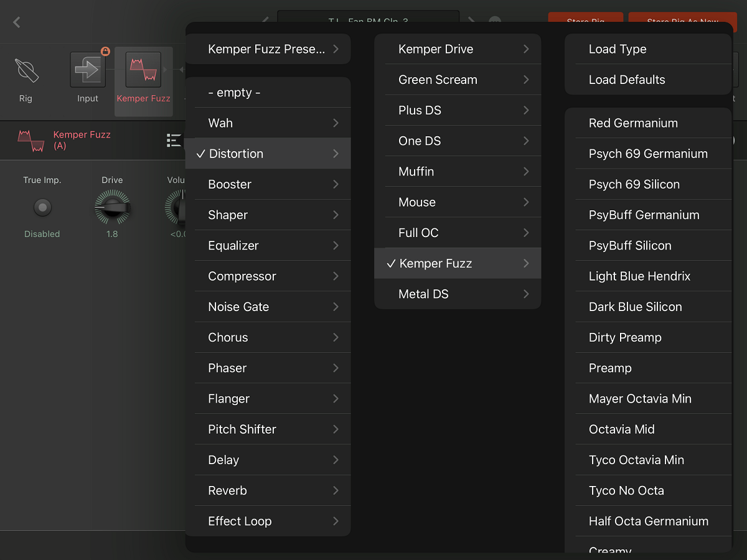Open the Compressor effect category

[268, 276]
